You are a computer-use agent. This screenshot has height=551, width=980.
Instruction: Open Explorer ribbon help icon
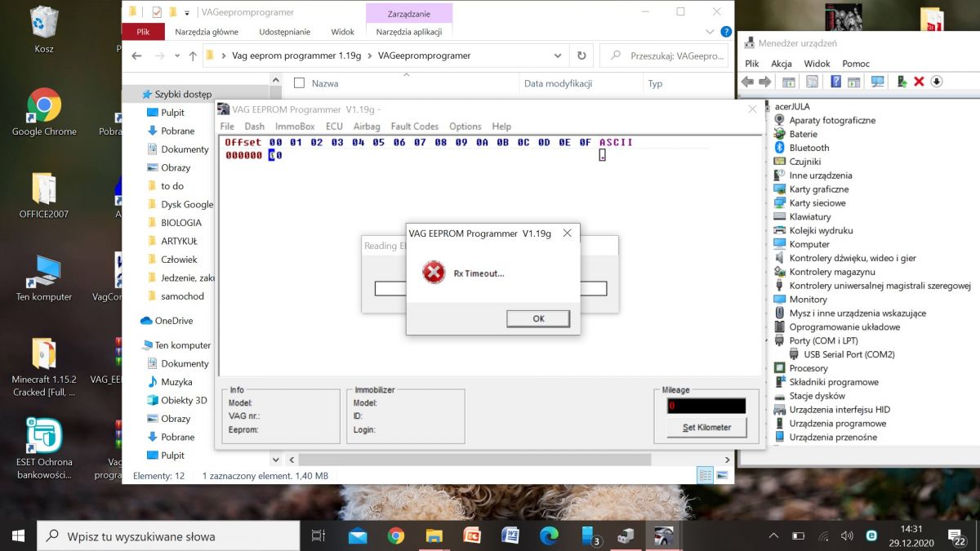(724, 32)
